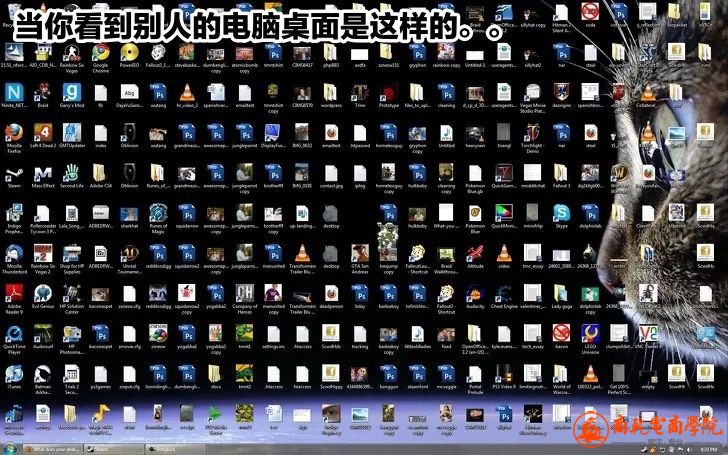The height and width of the screenshot is (455, 728).
Task: Open the Adobe CS4 folder
Action: point(100,173)
